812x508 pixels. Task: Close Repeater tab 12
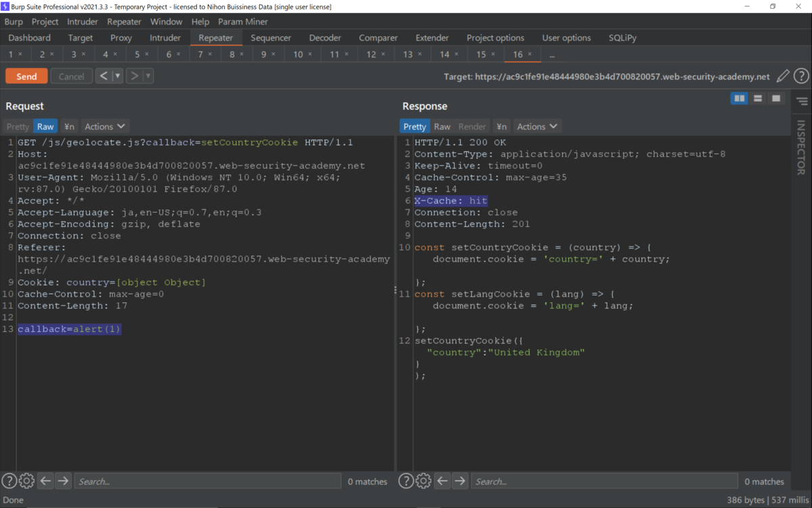tap(382, 54)
